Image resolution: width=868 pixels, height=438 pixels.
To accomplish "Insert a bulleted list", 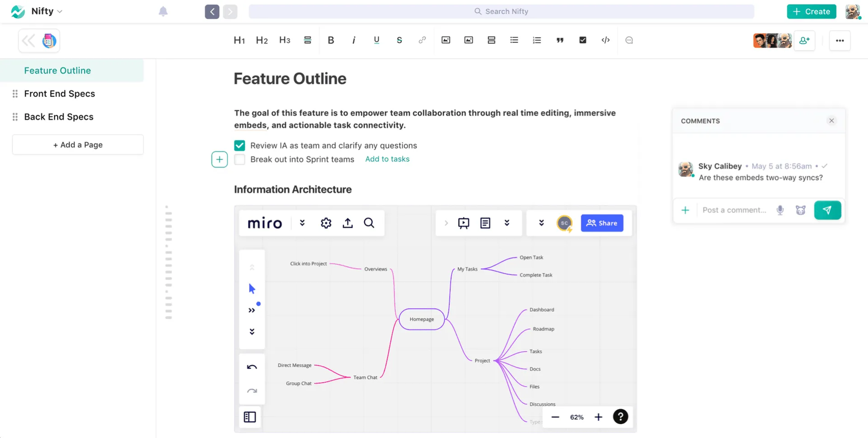I will click(514, 40).
